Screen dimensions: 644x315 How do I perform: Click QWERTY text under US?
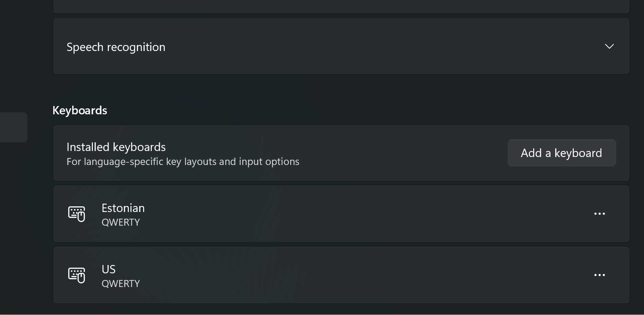pos(120,284)
